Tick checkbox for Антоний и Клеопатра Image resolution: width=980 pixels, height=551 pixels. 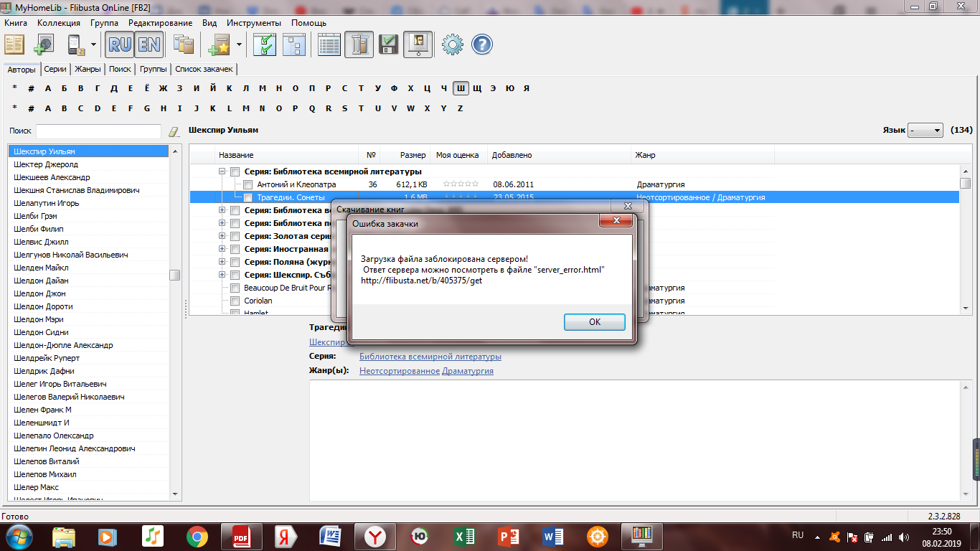[x=248, y=184]
